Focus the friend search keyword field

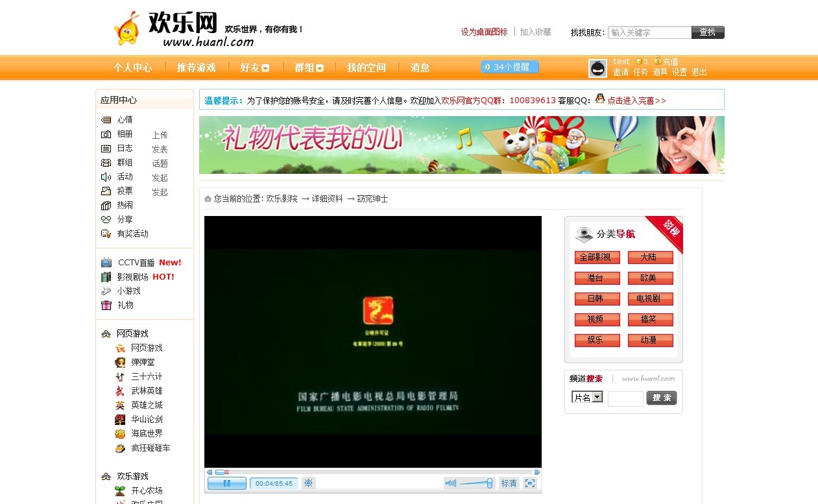[650, 32]
